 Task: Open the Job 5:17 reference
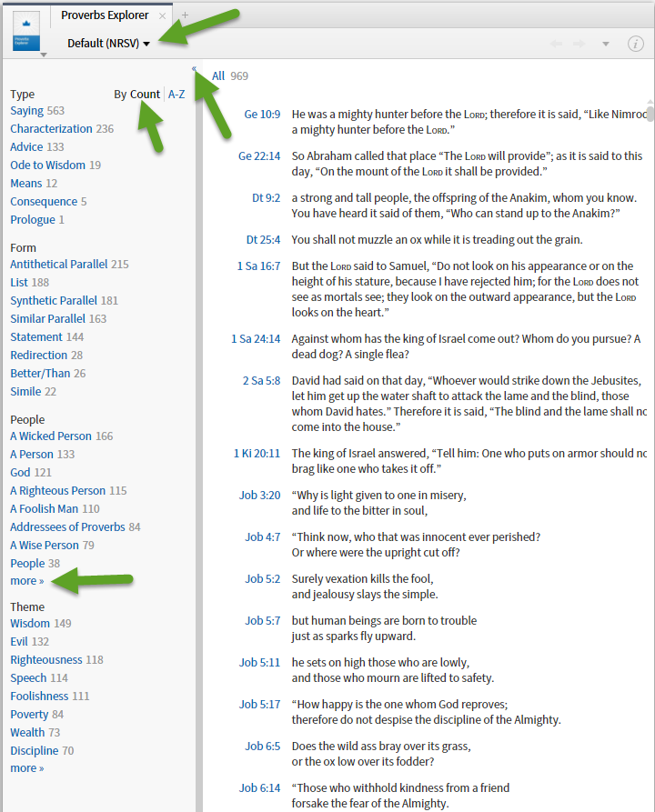[259, 705]
